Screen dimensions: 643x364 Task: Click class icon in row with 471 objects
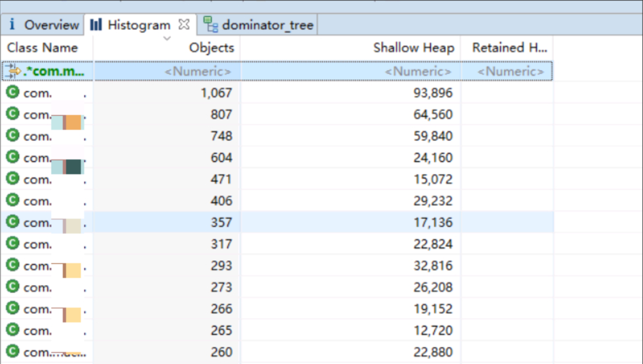(13, 178)
